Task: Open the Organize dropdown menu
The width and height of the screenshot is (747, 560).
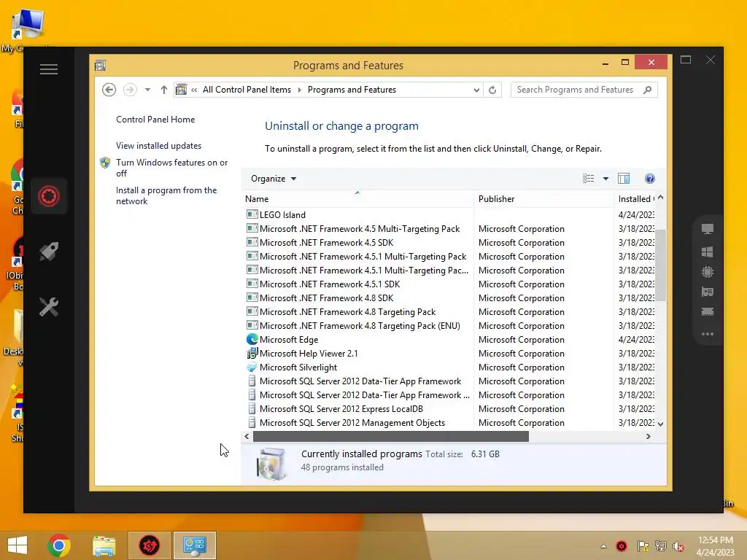Action: tap(274, 179)
